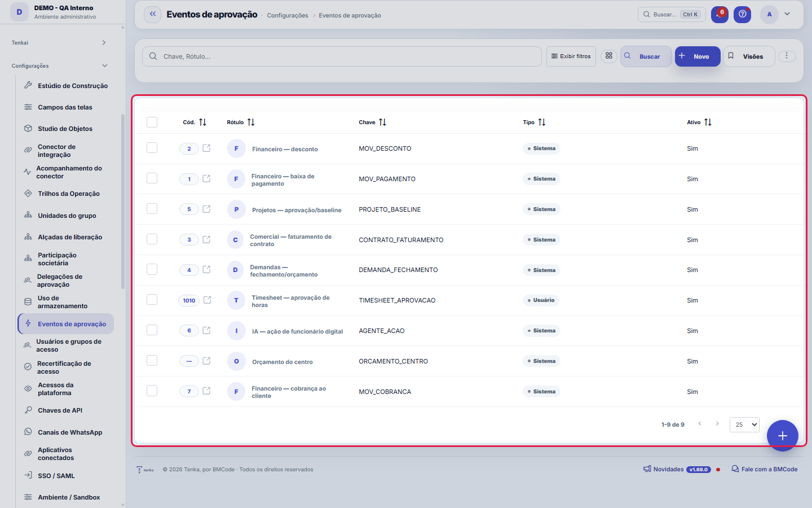Toggle the select-all header checkbox
The image size is (812, 508).
[x=152, y=122]
